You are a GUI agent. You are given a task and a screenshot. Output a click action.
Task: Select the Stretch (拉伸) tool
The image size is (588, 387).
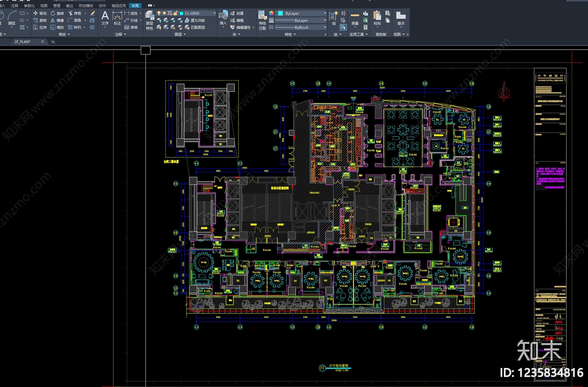tap(40, 27)
